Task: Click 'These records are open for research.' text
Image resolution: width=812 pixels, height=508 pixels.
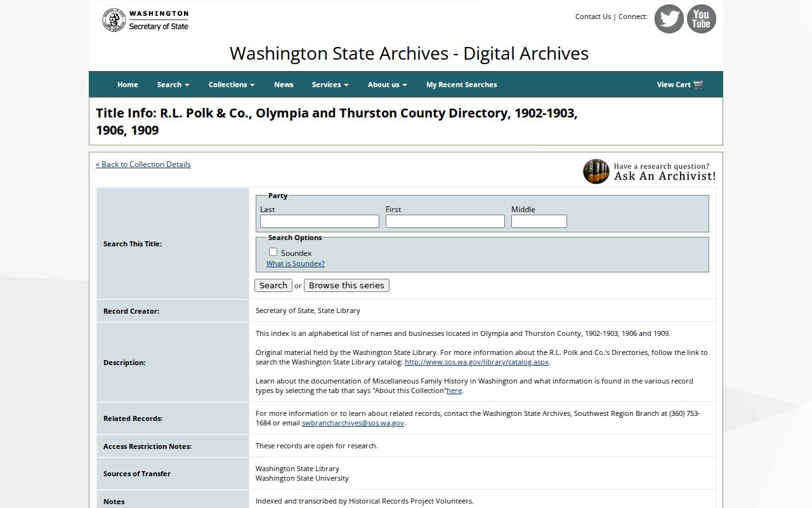Action: [317, 446]
